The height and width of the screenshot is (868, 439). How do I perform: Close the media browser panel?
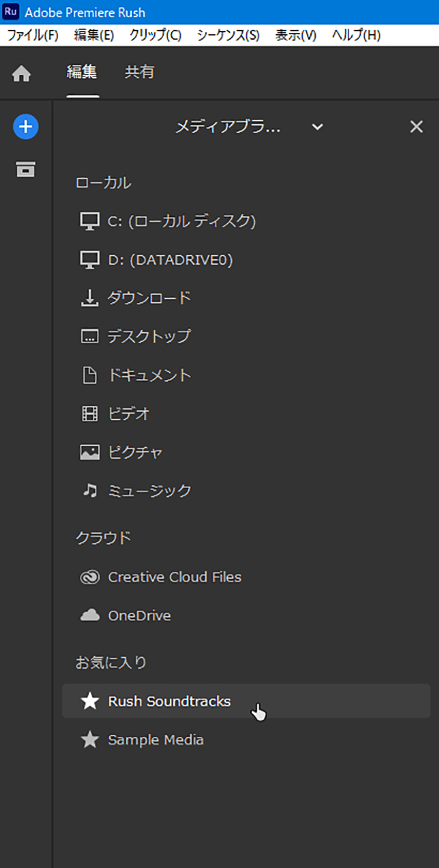[416, 127]
